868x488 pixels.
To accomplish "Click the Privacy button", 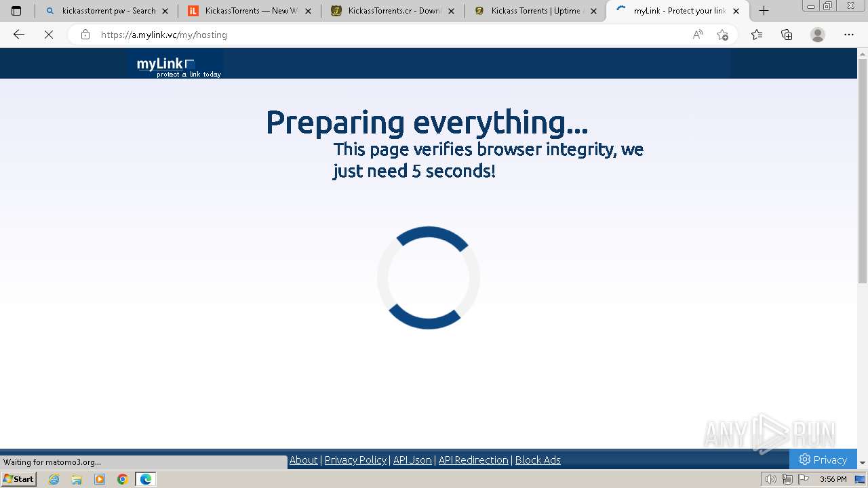I will 823,460.
